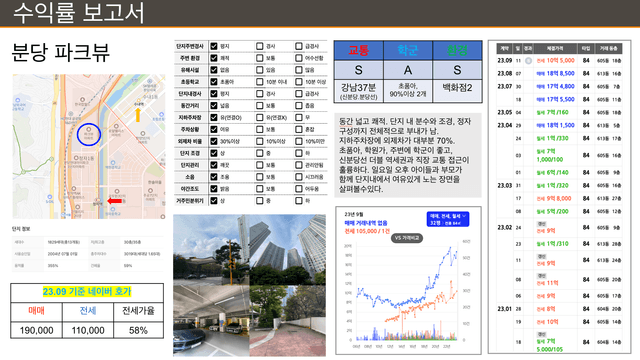
Task: Click the 190,000 매매 price cell
Action: [36, 330]
